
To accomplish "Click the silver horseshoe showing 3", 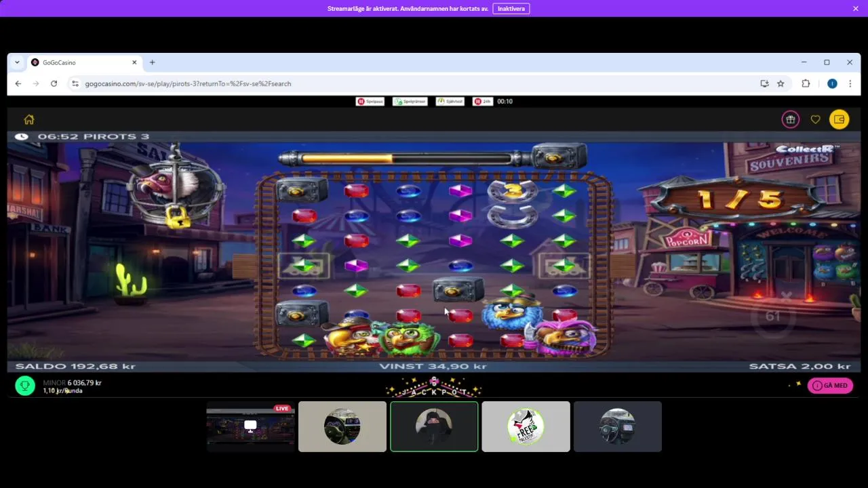I will coord(513,192).
